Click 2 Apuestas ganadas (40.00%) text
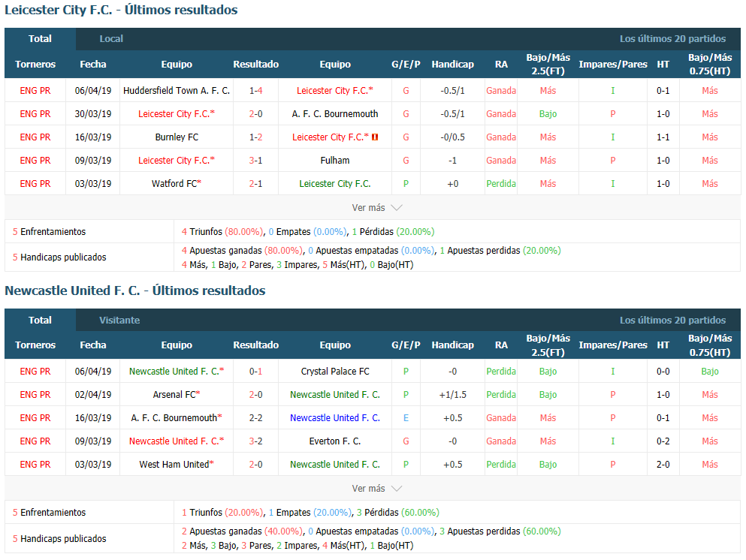The image size is (746, 560). point(242,531)
